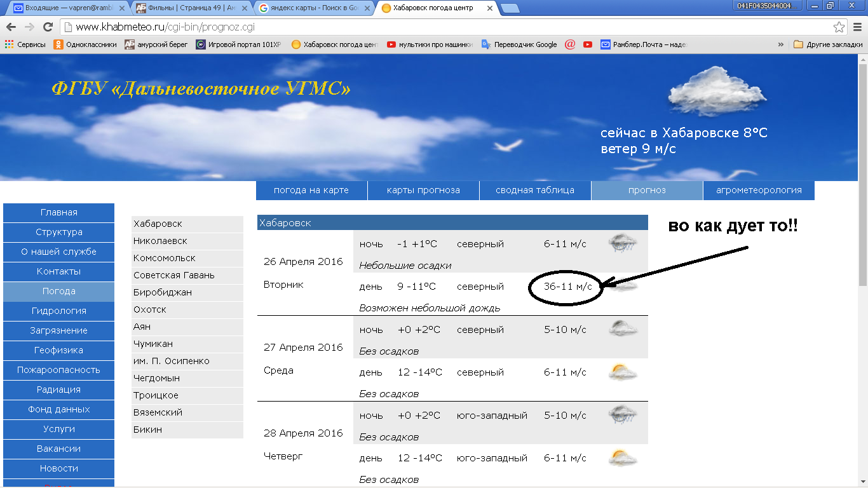Image resolution: width=868 pixels, height=488 pixels.
Task: Open the мультики про машинки YouTube bookmark
Action: click(x=430, y=44)
